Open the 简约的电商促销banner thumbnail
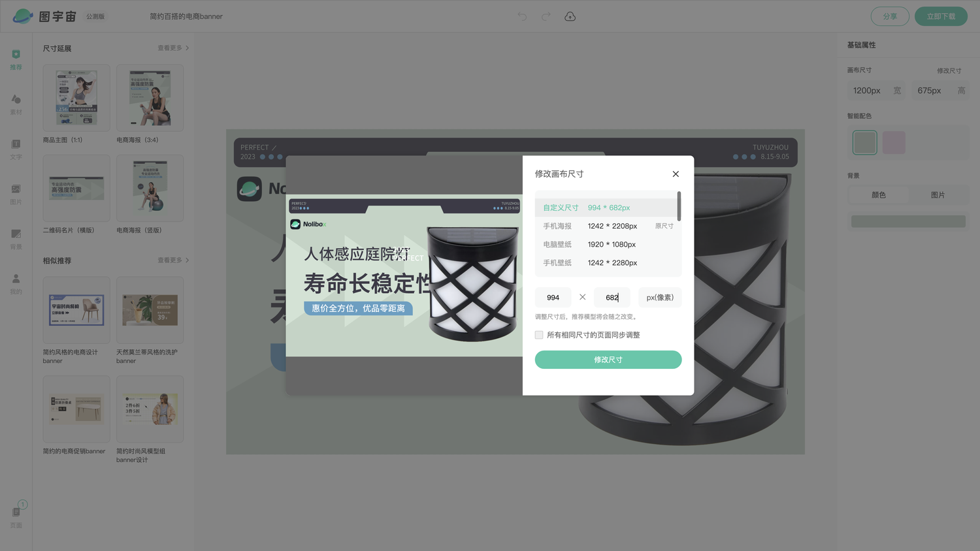Viewport: 980px width, 551px height. pyautogui.click(x=76, y=409)
